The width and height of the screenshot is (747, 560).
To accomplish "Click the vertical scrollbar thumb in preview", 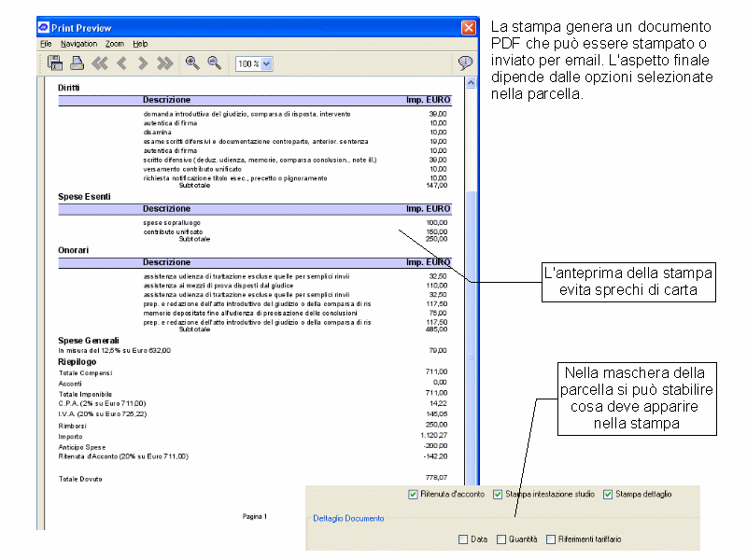I will click(471, 338).
